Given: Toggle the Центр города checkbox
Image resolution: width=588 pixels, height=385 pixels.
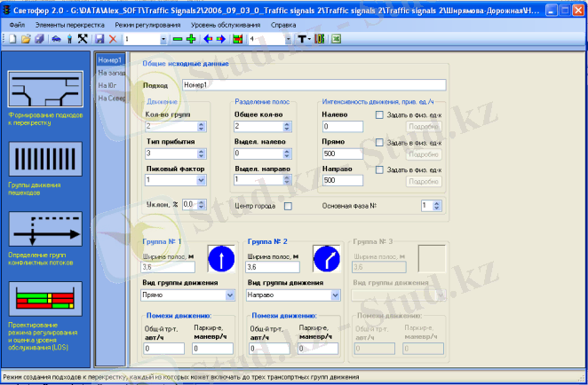Looking at the screenshot, I should point(288,207).
